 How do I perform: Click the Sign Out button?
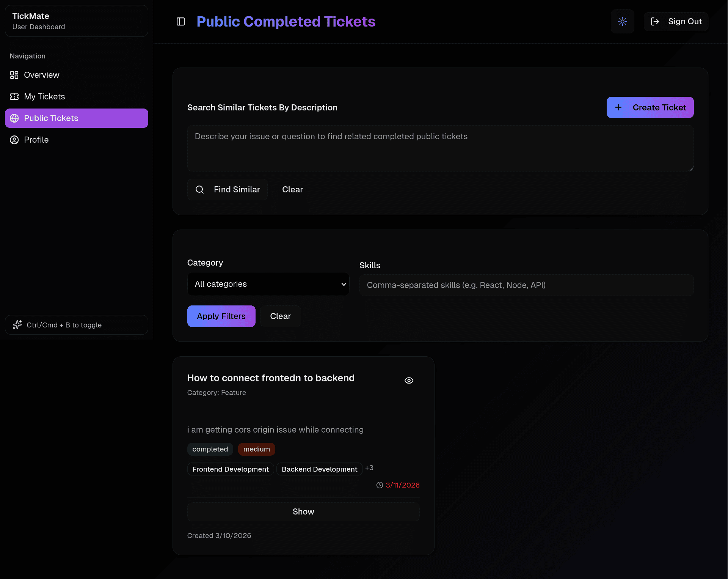click(x=676, y=22)
